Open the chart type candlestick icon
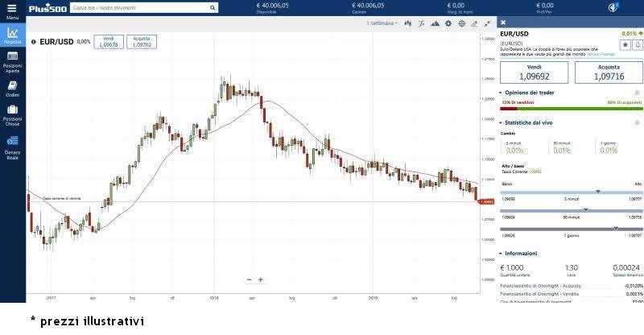Screen dimensions: 644x335 [408, 23]
